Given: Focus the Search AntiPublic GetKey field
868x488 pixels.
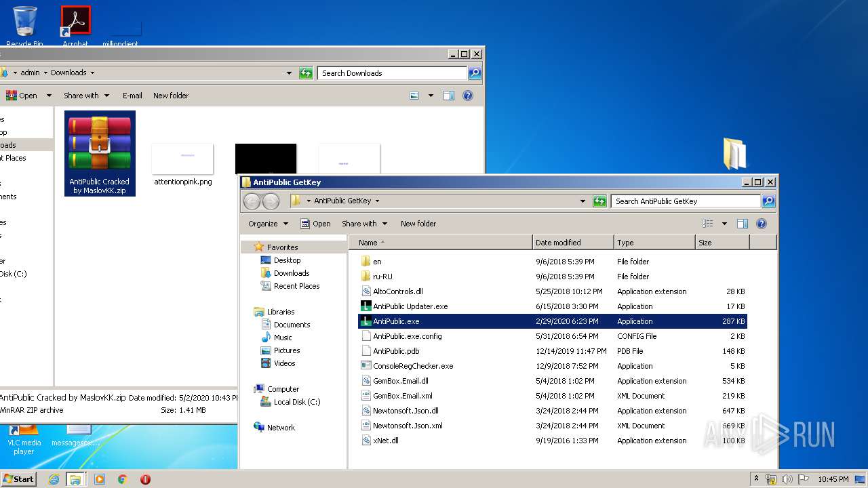Looking at the screenshot, I should click(x=686, y=201).
